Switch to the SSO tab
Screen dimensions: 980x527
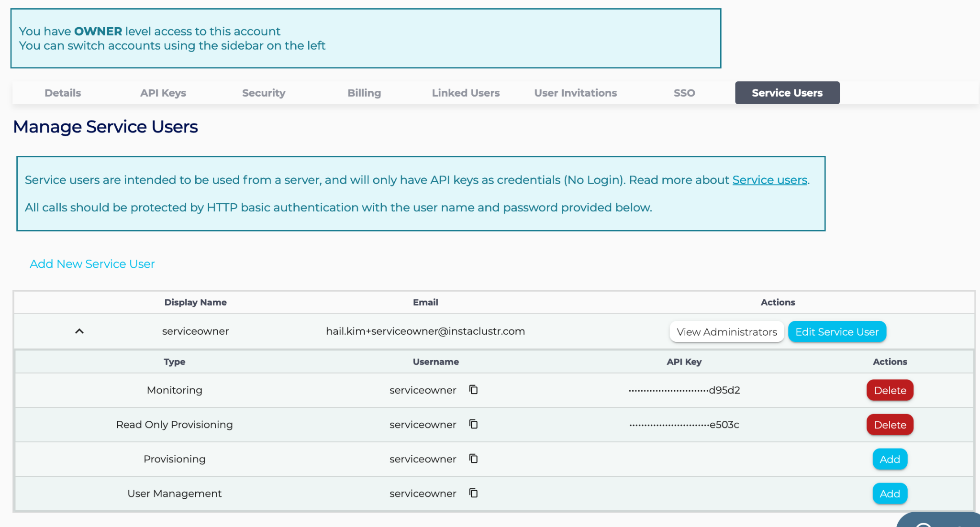(684, 93)
